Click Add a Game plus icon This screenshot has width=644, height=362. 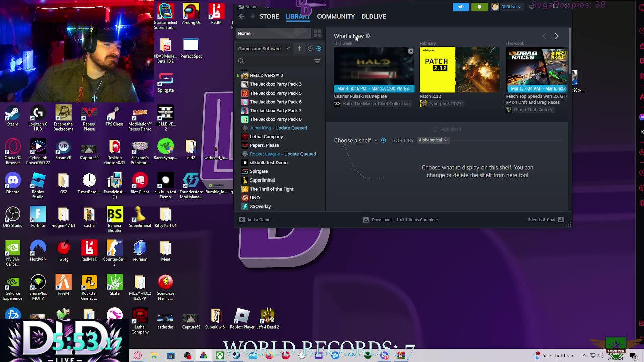click(x=242, y=220)
